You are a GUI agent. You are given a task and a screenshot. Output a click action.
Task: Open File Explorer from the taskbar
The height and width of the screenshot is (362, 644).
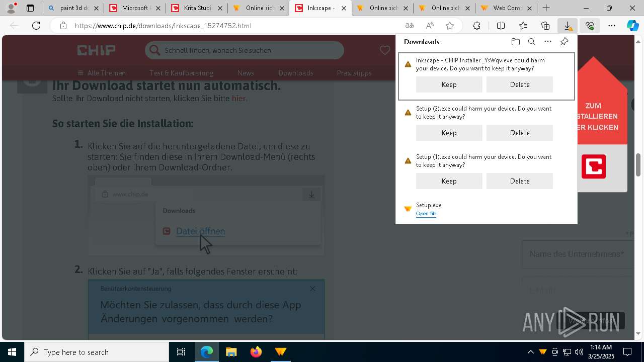(x=231, y=352)
